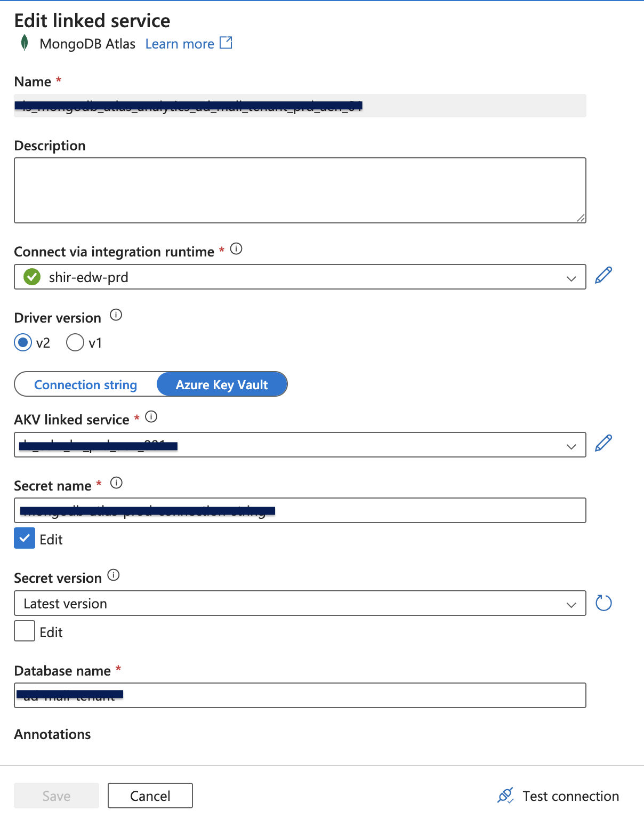Expand the Latest version secret dropdown

571,603
